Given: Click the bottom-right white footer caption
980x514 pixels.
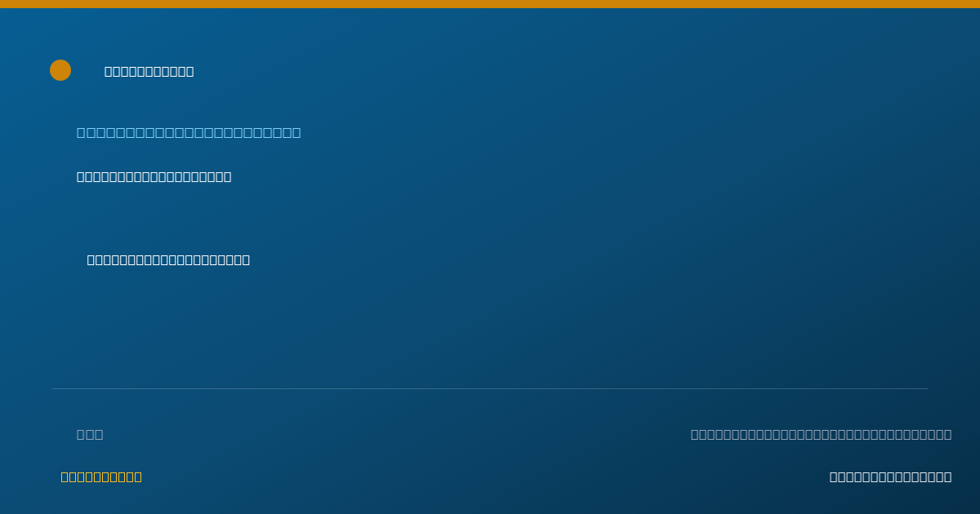Looking at the screenshot, I should click(890, 476).
